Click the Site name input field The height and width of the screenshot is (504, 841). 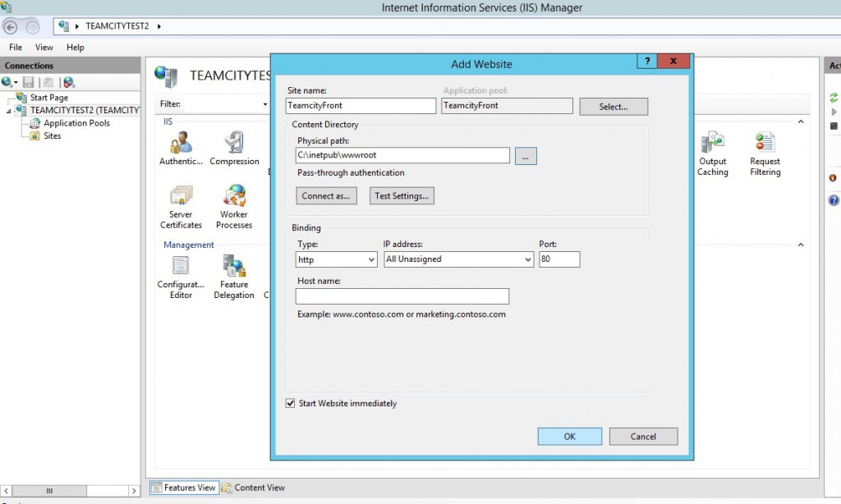(361, 106)
